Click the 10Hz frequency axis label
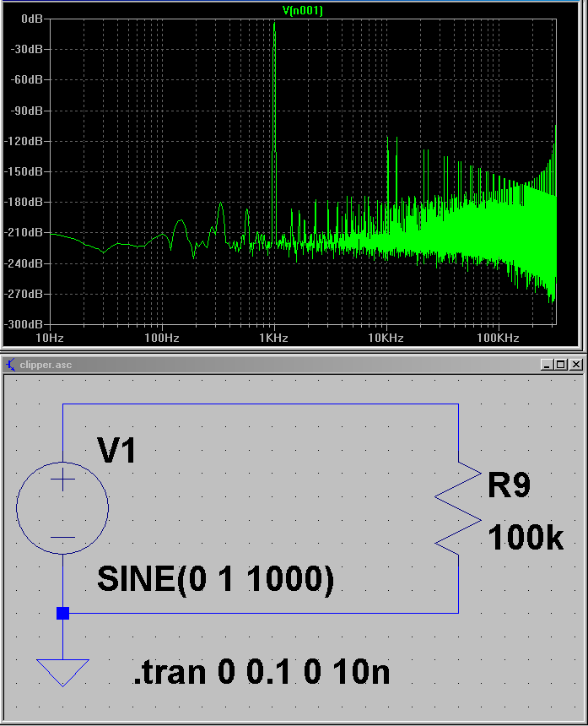Screen dimensions: 588x726 (50, 338)
